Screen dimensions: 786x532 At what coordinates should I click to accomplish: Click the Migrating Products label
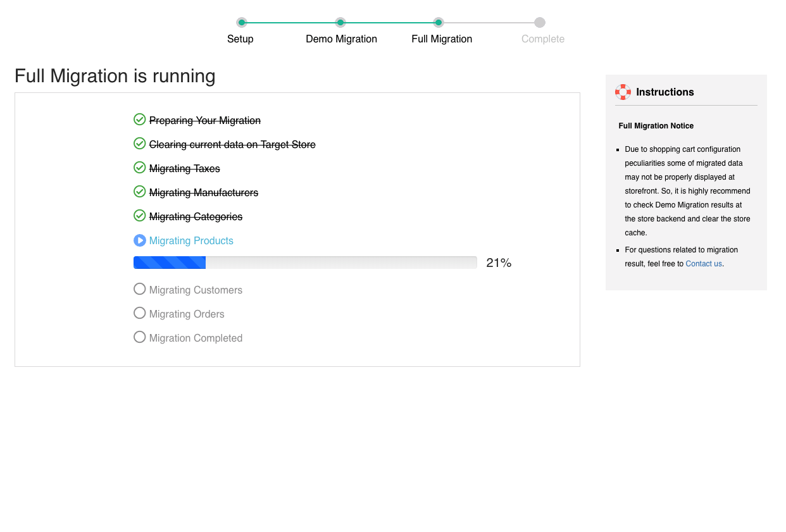coord(191,241)
